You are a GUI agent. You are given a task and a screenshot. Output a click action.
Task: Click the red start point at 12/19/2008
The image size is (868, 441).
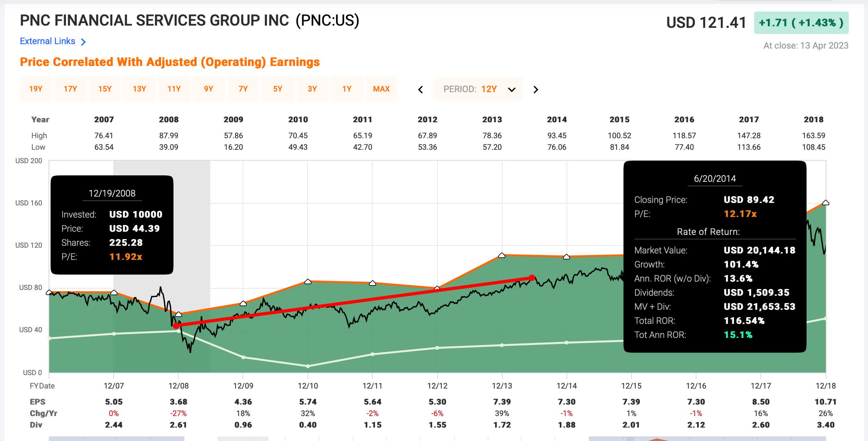point(176,325)
